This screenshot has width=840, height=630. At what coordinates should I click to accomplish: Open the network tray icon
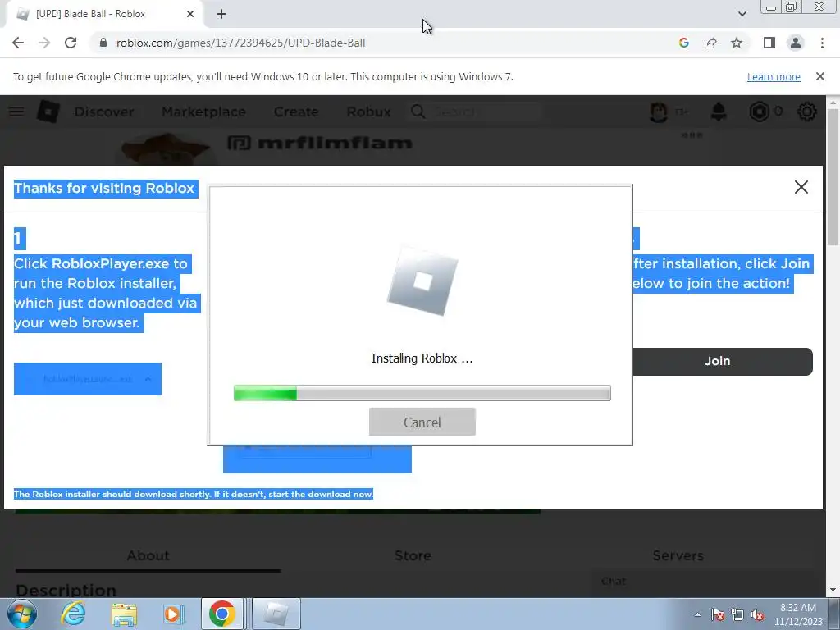coord(737,614)
